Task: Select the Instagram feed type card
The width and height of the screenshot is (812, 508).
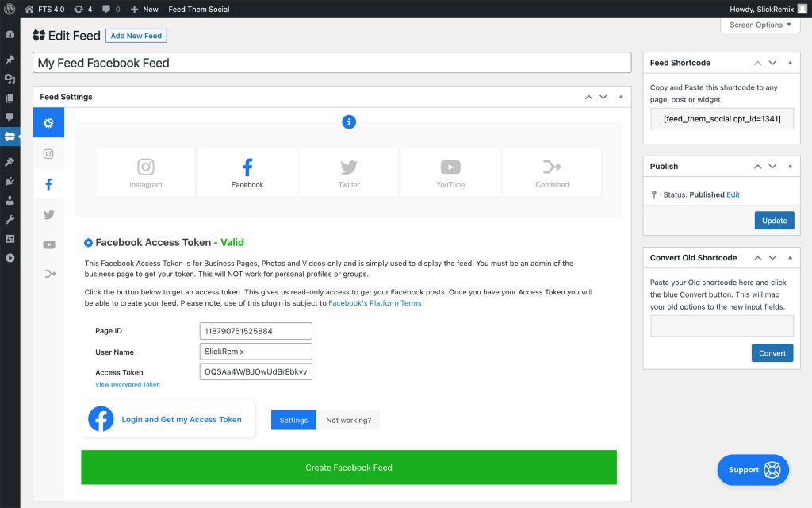Action: click(146, 172)
